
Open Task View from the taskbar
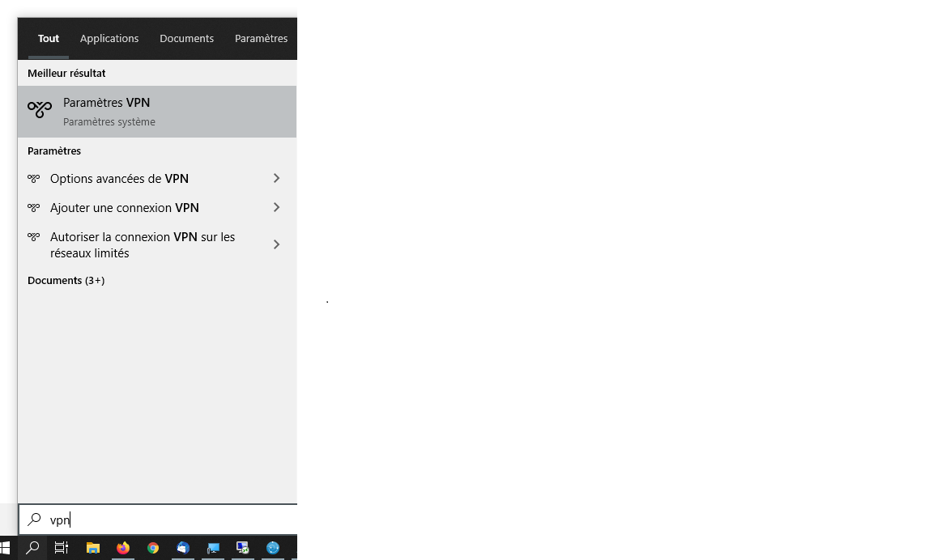(62, 548)
